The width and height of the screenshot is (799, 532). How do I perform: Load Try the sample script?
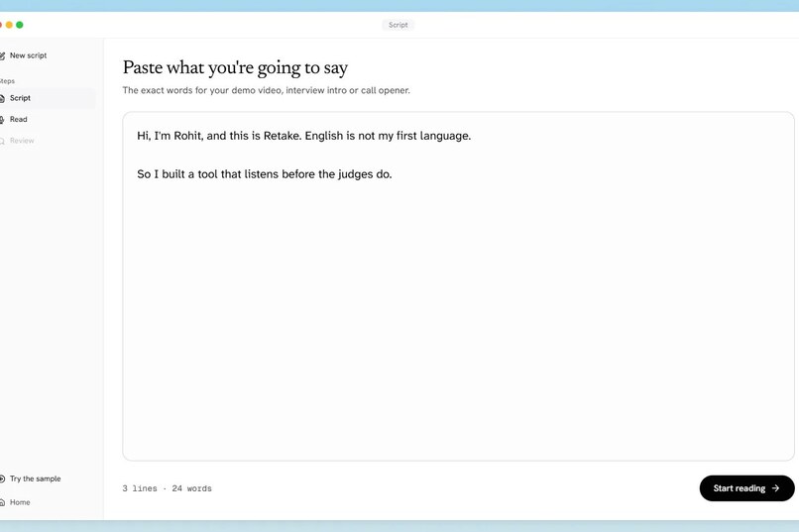(35, 479)
